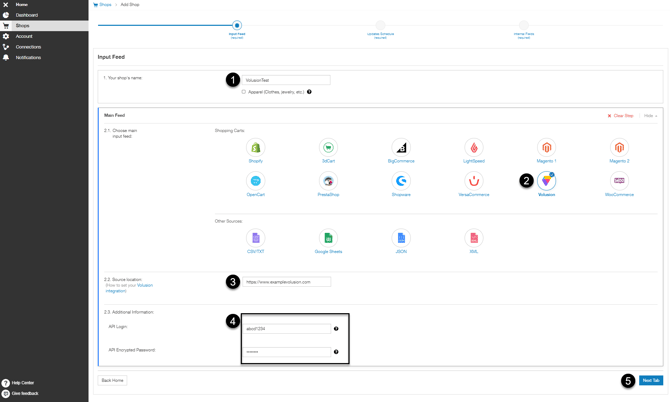
Task: Select the CSV/TXT source icon
Action: [x=256, y=238]
